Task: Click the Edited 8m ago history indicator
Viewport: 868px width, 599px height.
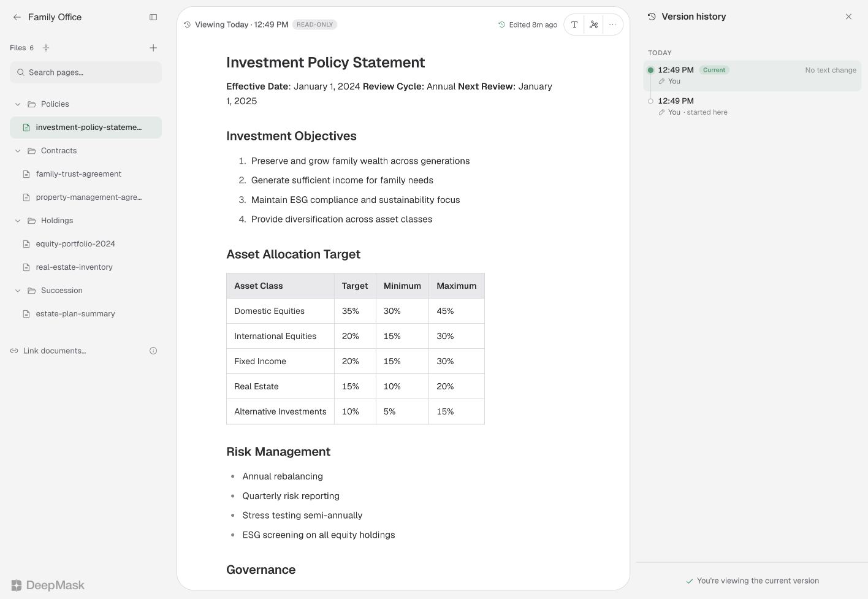Action: tap(528, 25)
